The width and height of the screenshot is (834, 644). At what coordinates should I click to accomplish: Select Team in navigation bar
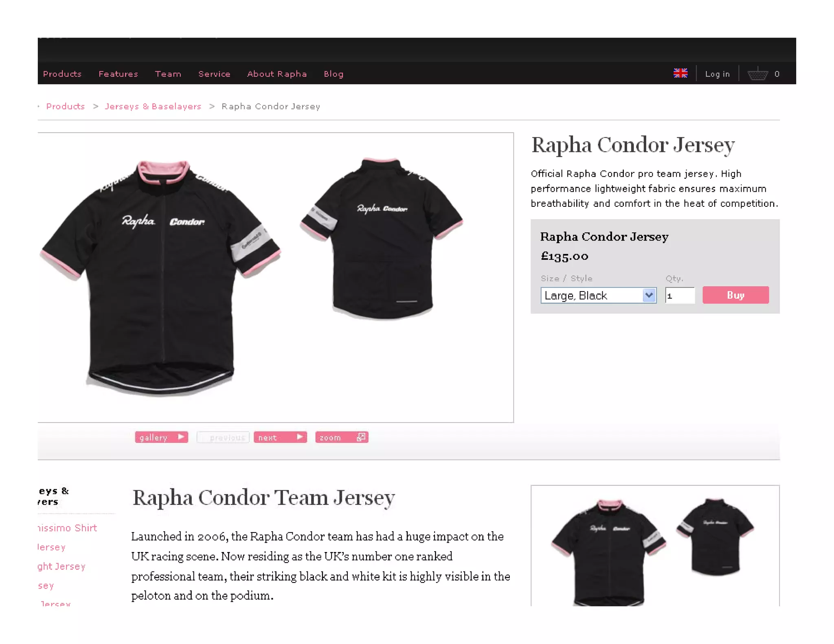[168, 74]
